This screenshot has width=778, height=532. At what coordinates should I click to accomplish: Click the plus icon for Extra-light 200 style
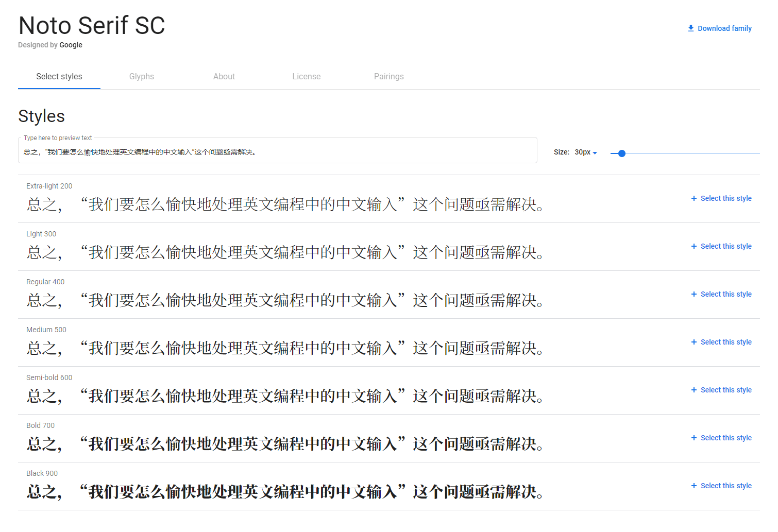694,198
